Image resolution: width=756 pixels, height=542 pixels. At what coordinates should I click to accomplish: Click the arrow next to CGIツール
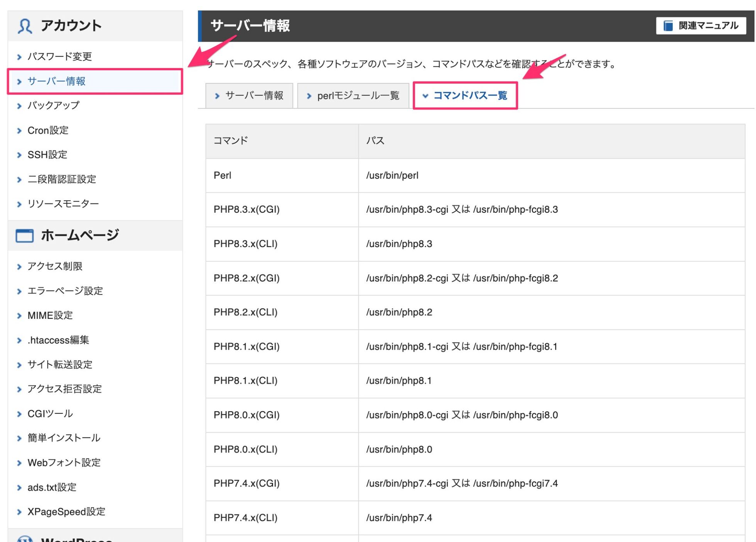(x=19, y=414)
